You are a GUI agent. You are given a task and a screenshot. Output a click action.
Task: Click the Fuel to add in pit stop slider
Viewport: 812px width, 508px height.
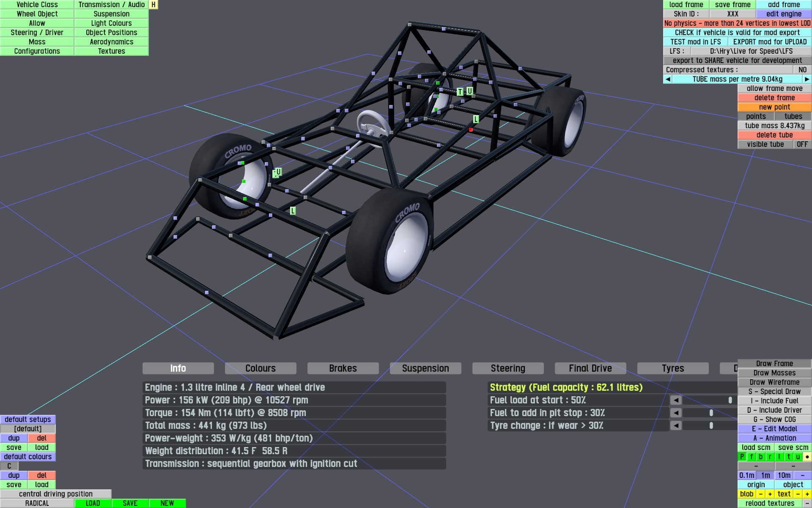[x=710, y=413]
